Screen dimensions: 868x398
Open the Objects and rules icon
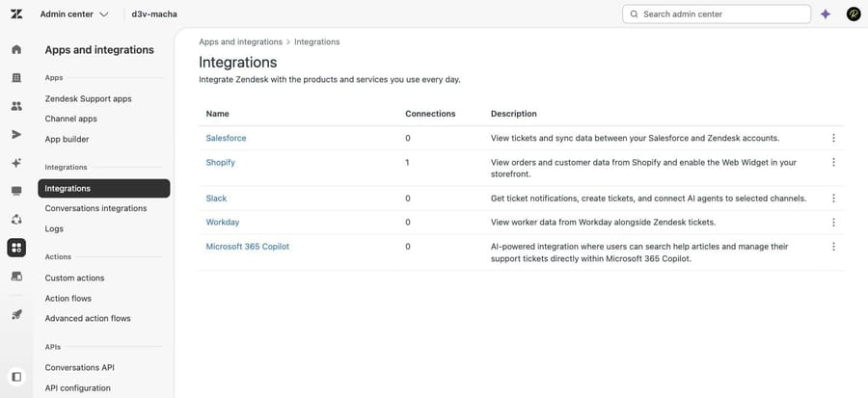(16, 220)
